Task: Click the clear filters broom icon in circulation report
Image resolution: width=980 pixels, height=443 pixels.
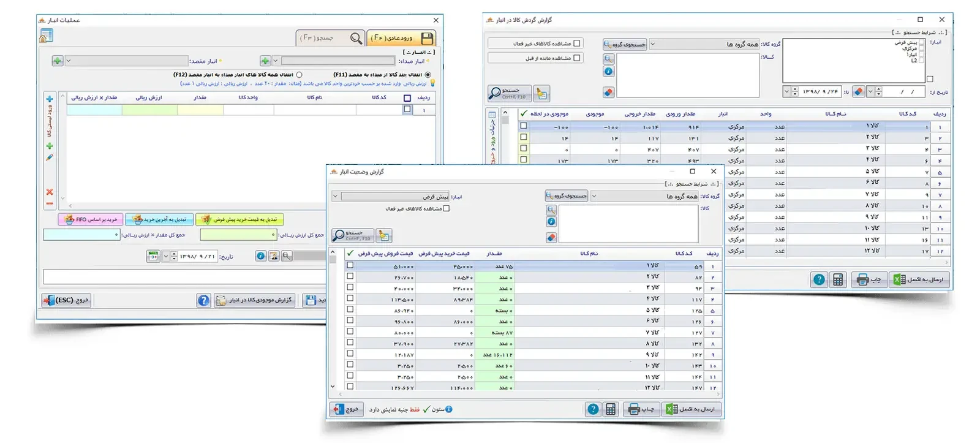Action: coord(541,93)
